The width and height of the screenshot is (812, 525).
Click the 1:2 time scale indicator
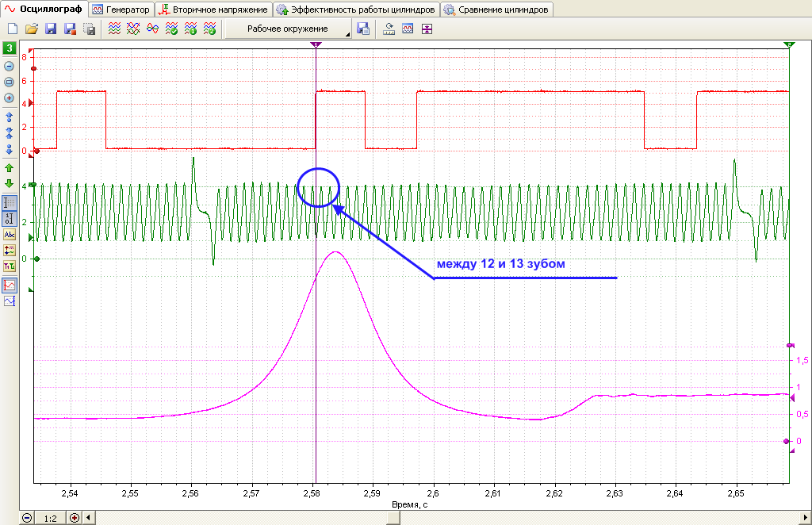point(50,519)
